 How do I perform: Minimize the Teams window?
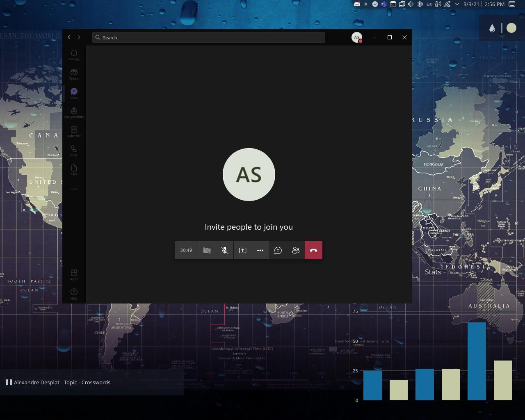(x=374, y=37)
